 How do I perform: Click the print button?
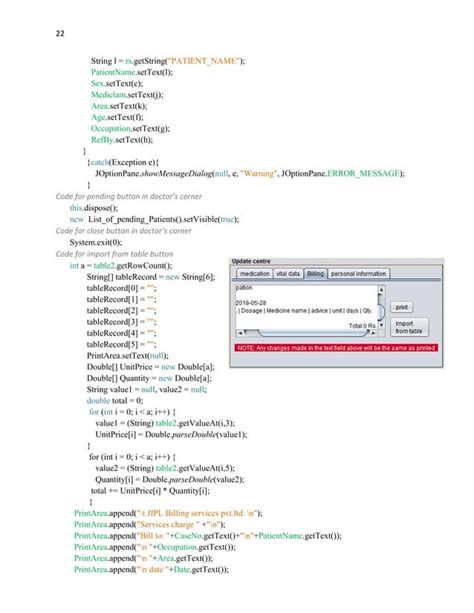[x=402, y=307]
